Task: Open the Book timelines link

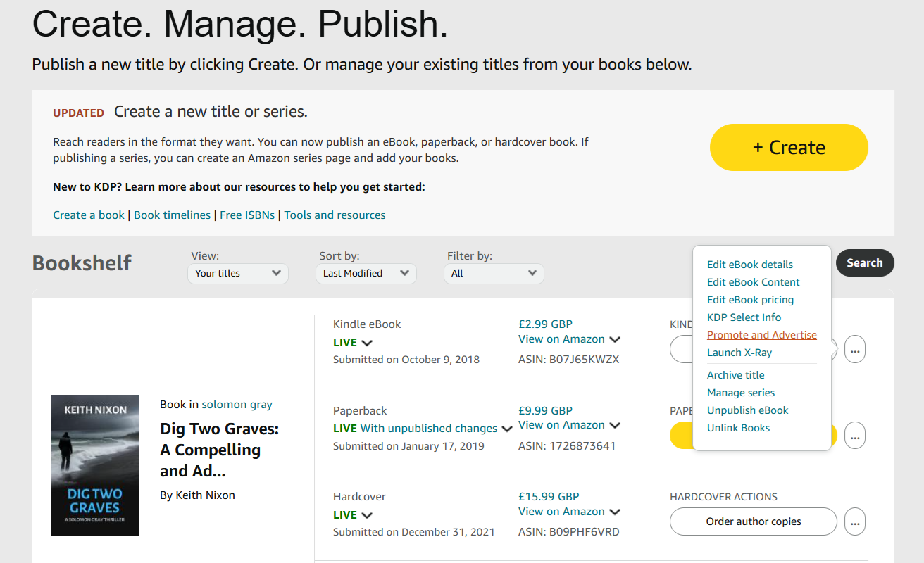Action: click(172, 215)
